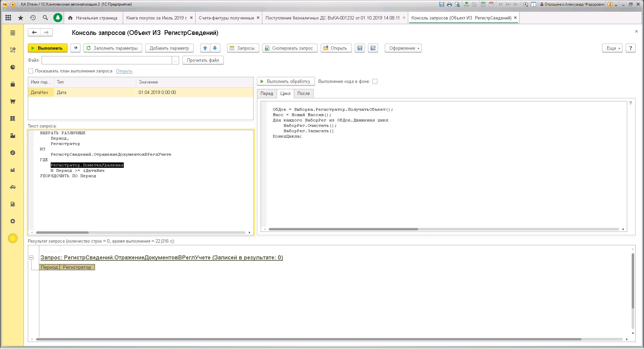Viewport: 644px width, 349px height.
Task: Toggle 'Показывать план выполнения запроса' checkbox
Action: [x=31, y=71]
